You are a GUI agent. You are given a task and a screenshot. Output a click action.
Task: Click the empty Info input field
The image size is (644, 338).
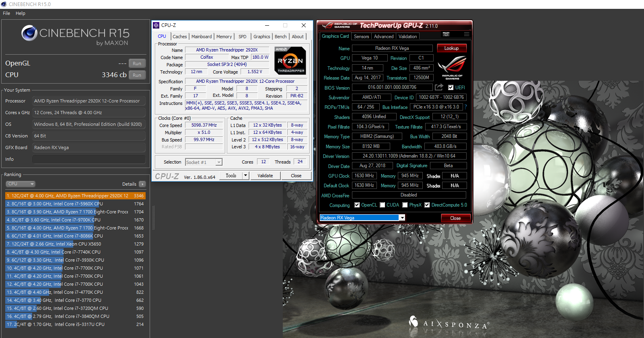click(x=89, y=159)
